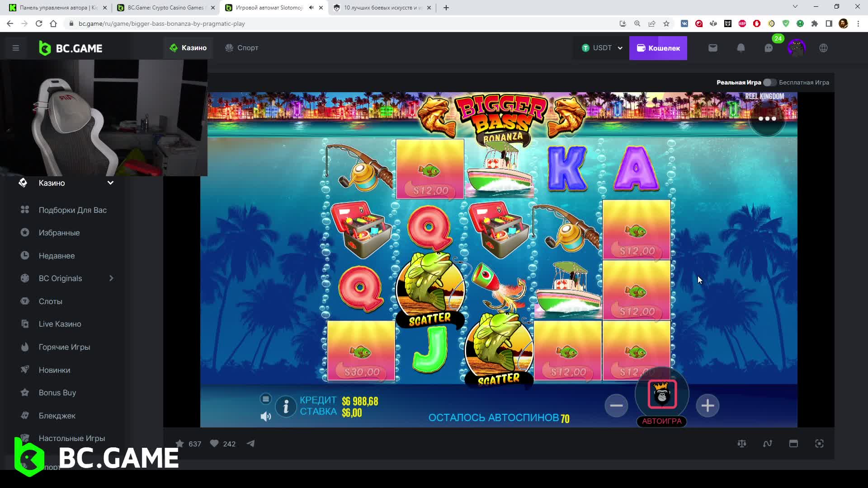
Task: Toggle Real Play / Free Play switch
Action: [769, 82]
